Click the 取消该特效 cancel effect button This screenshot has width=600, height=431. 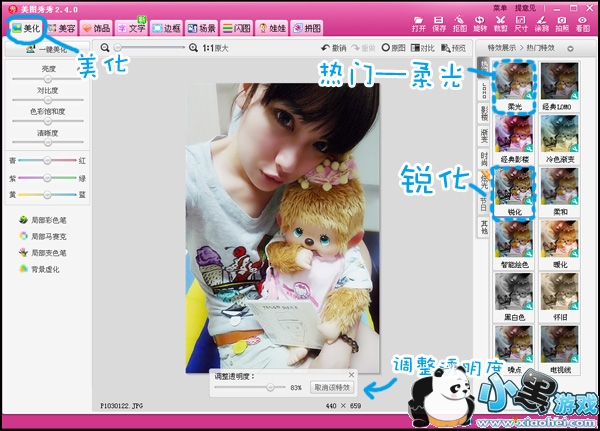click(332, 388)
